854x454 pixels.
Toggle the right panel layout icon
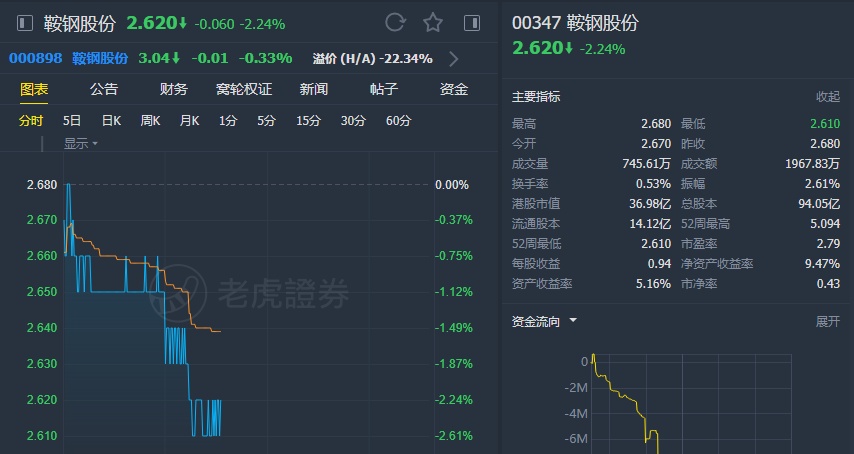pos(472,22)
